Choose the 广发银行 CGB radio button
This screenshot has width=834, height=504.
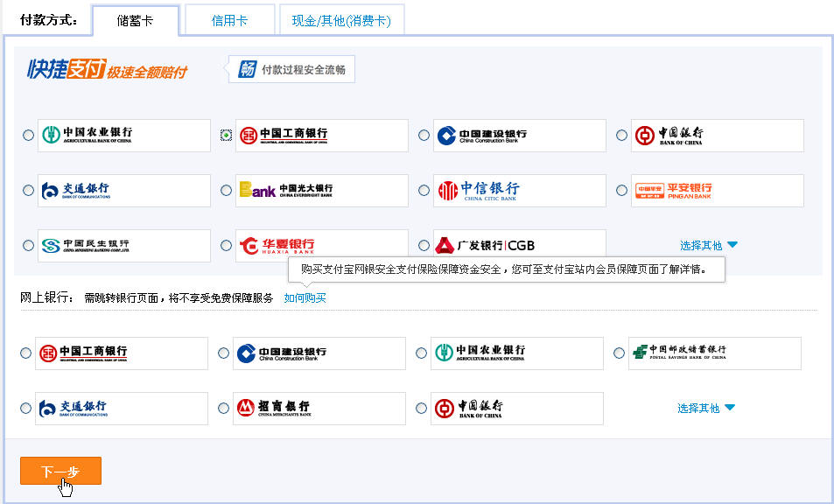coord(424,245)
